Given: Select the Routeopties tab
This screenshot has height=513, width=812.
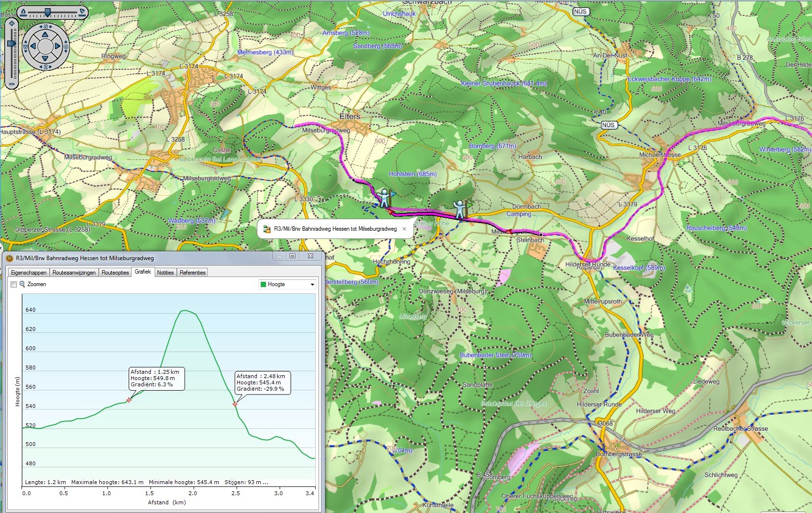Looking at the screenshot, I should [115, 273].
